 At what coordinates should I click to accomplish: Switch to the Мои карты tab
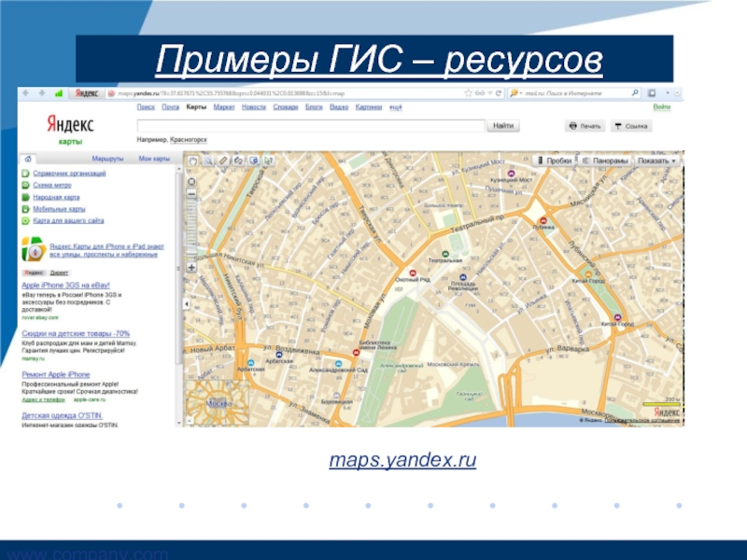point(154,159)
